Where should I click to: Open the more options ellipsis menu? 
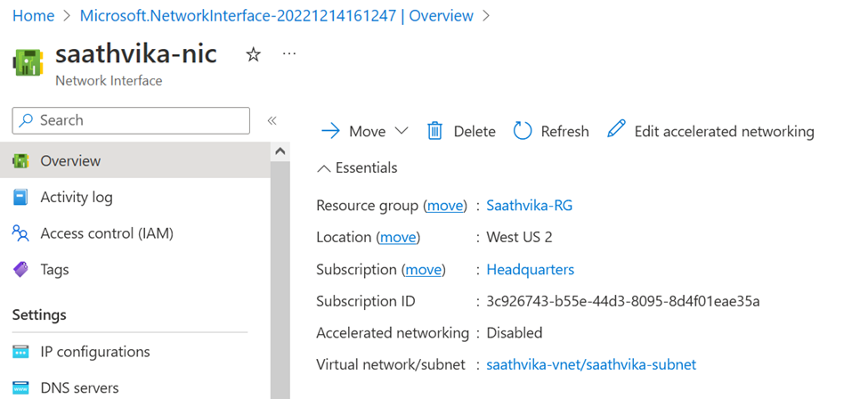(289, 53)
